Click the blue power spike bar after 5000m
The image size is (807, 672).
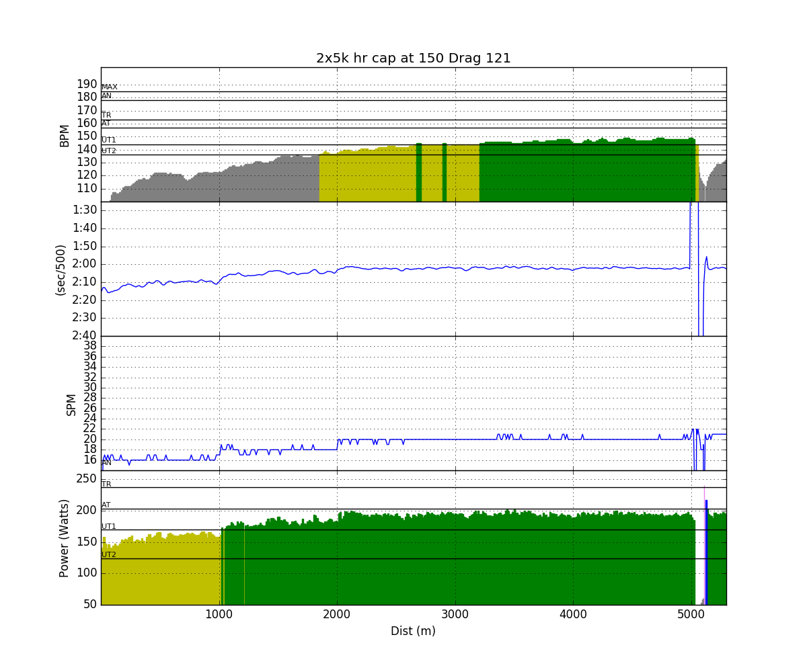tap(706, 551)
